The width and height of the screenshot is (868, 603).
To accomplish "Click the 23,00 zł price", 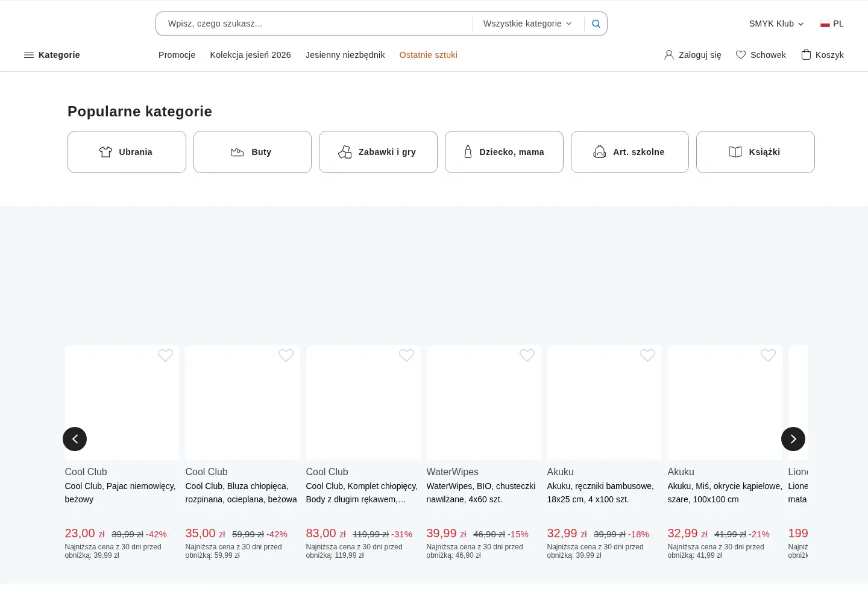I will [84, 534].
